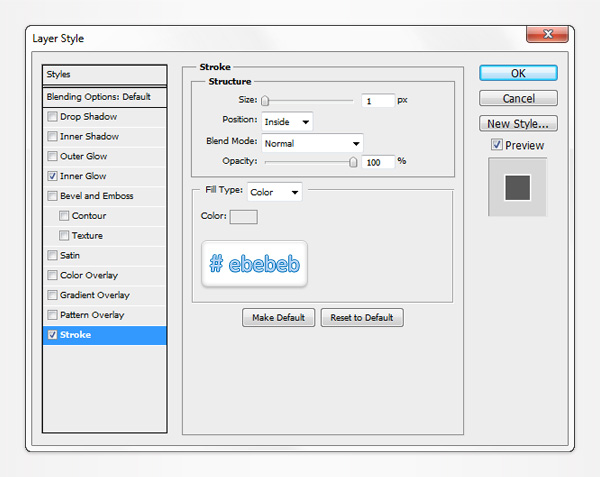Click the New Style... button
The height and width of the screenshot is (477, 600).
coord(518,124)
